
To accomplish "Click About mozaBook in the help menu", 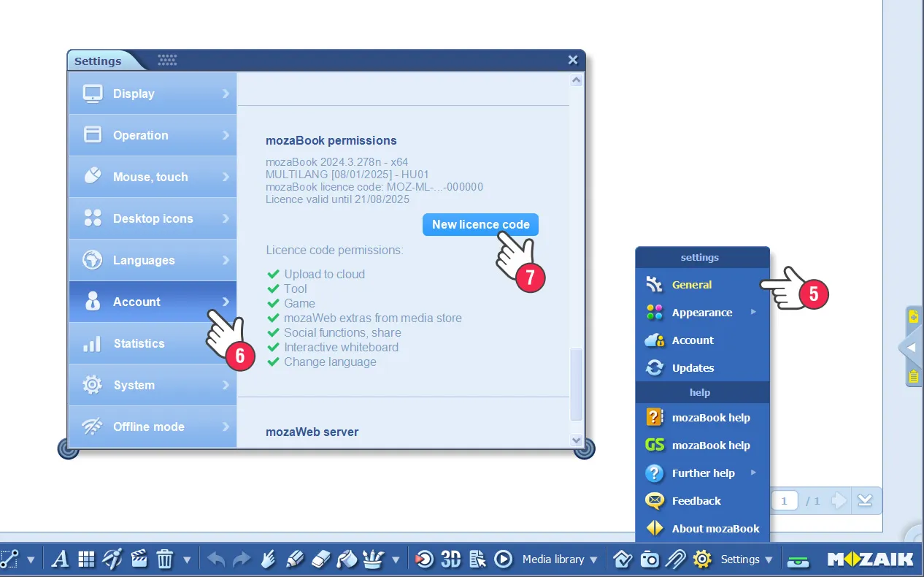I will pos(715,529).
